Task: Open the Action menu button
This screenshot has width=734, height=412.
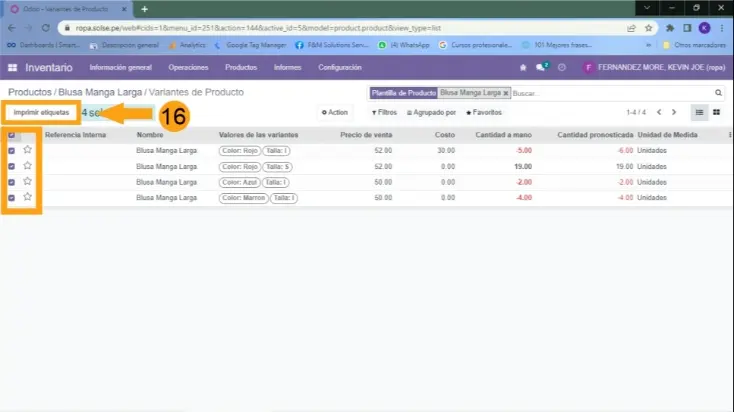Action: [334, 112]
